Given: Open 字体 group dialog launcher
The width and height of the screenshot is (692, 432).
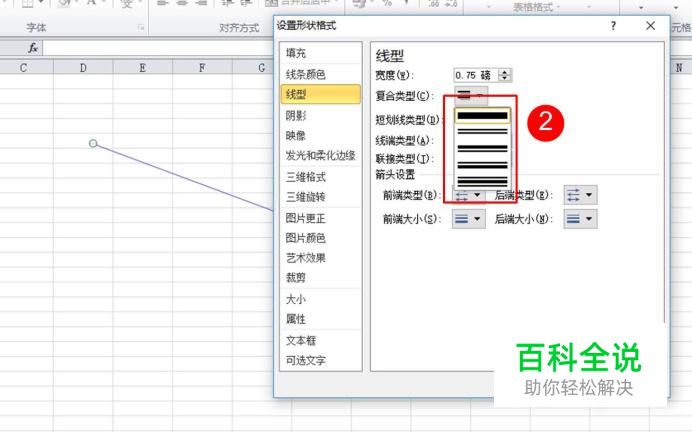Looking at the screenshot, I should coord(141,27).
